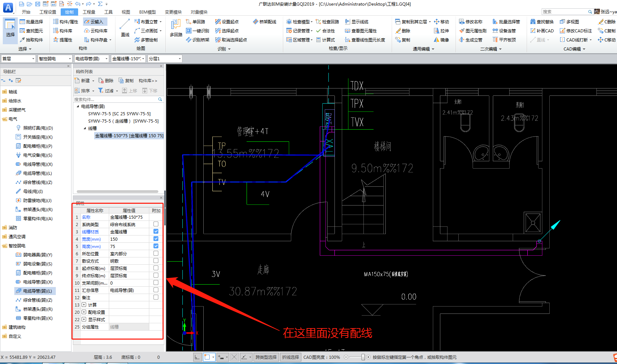The image size is (617, 364).
Task: Toggle the 线槽材质 attach checkbox
Action: pyautogui.click(x=156, y=231)
